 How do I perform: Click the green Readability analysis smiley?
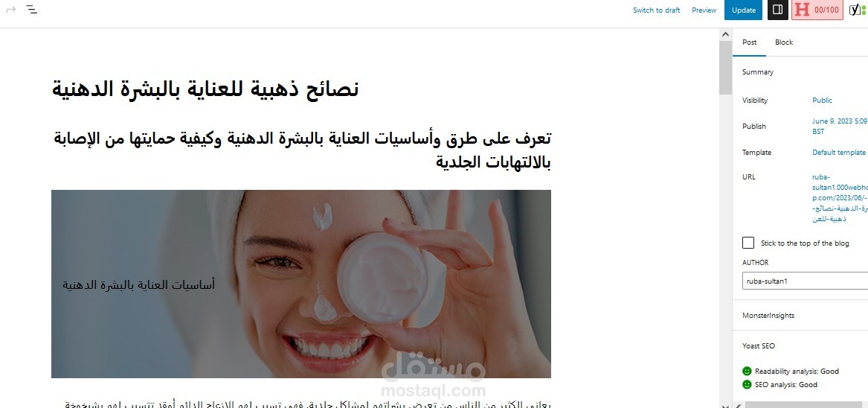747,371
